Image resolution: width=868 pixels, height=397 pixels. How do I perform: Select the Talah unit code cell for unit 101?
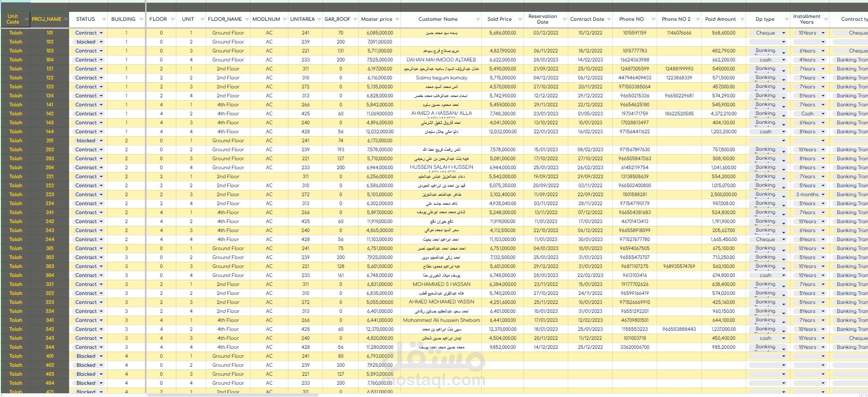pos(15,33)
